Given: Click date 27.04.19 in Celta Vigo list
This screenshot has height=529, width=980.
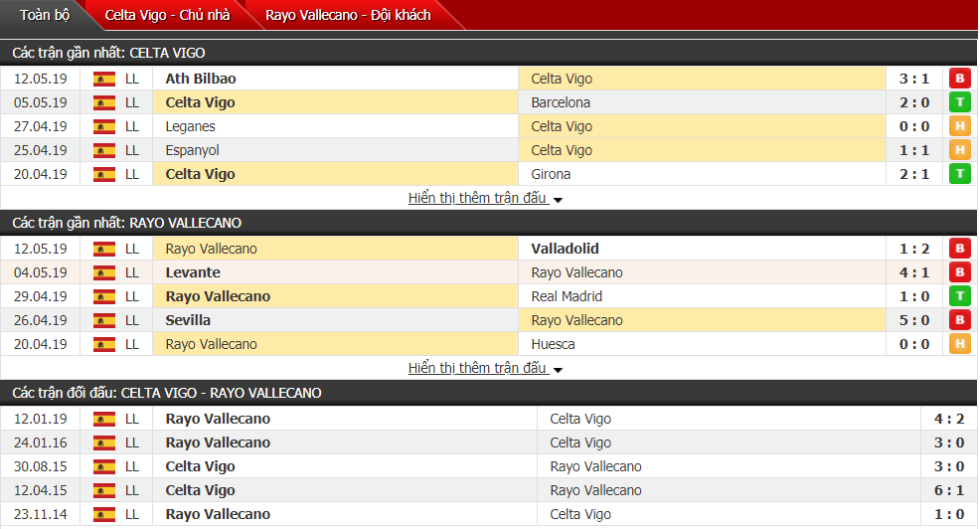Looking at the screenshot, I should [x=41, y=126].
